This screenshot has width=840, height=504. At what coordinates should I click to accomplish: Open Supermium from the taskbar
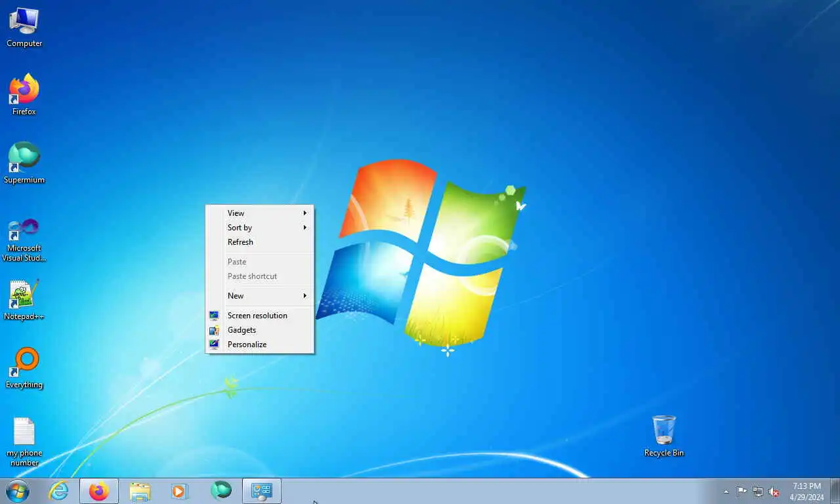(221, 491)
